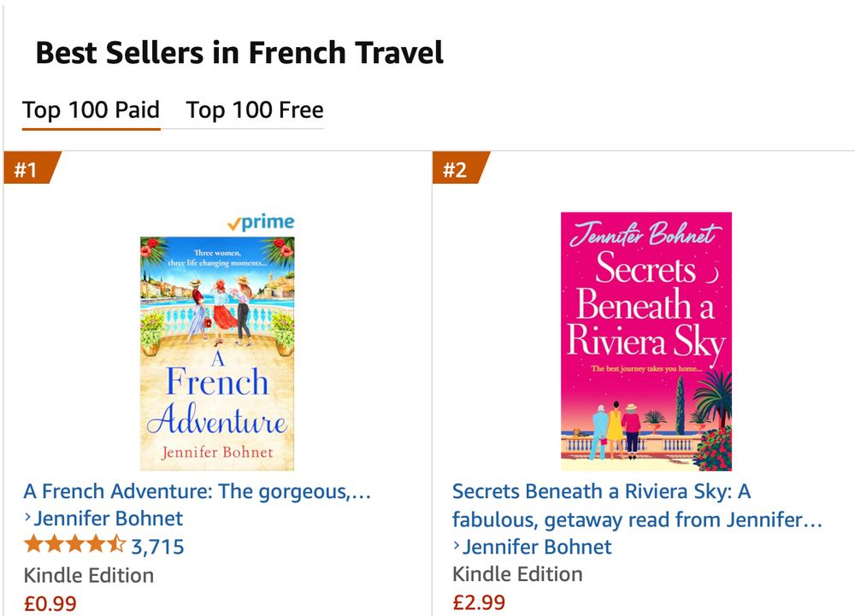The image size is (855, 616).
Task: Click the #1 rank badge
Action: click(28, 169)
